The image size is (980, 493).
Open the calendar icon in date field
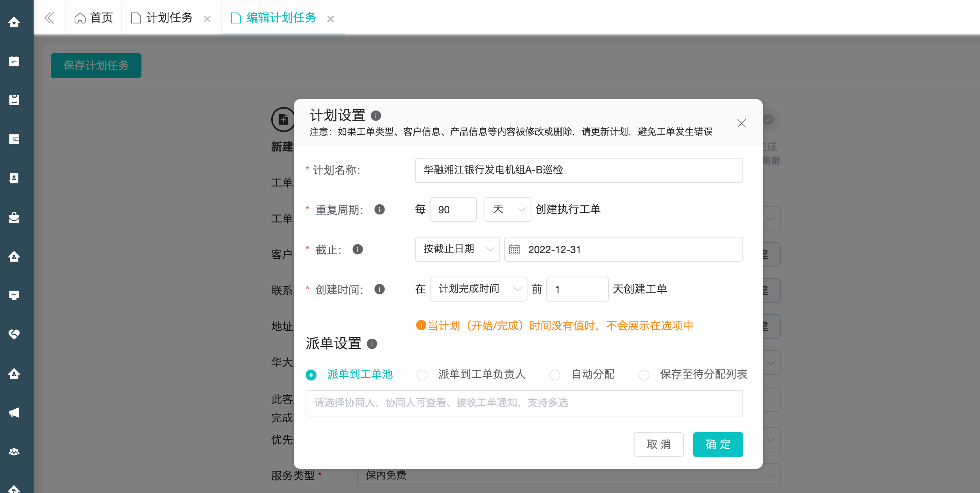pyautogui.click(x=515, y=250)
